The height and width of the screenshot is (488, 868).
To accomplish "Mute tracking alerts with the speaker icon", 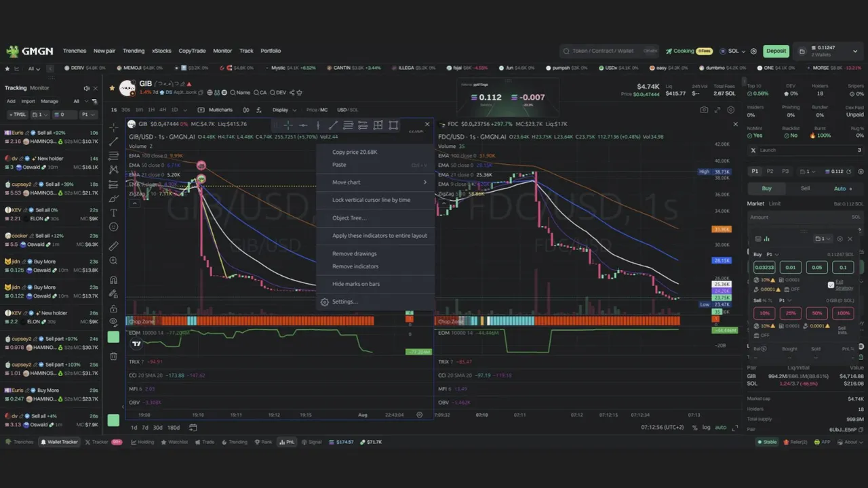I will click(x=86, y=88).
